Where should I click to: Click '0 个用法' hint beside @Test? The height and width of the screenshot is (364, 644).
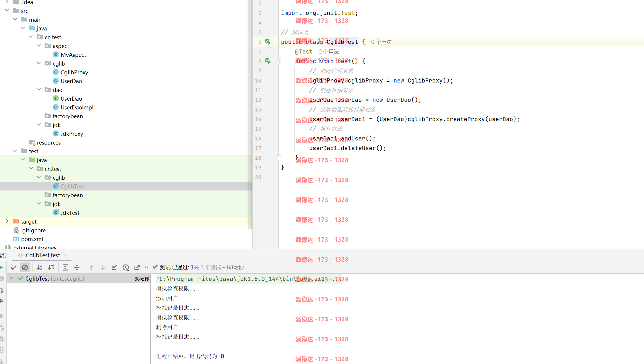click(x=328, y=51)
